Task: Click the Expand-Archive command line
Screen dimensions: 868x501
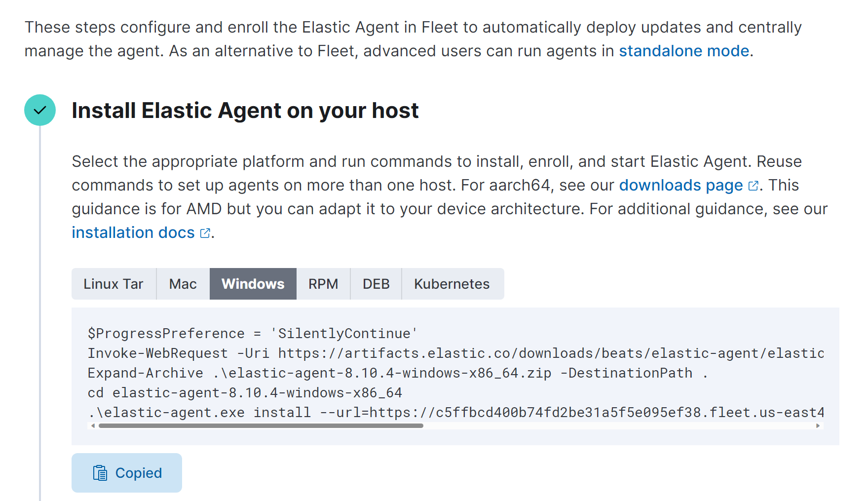Action: 398,373
